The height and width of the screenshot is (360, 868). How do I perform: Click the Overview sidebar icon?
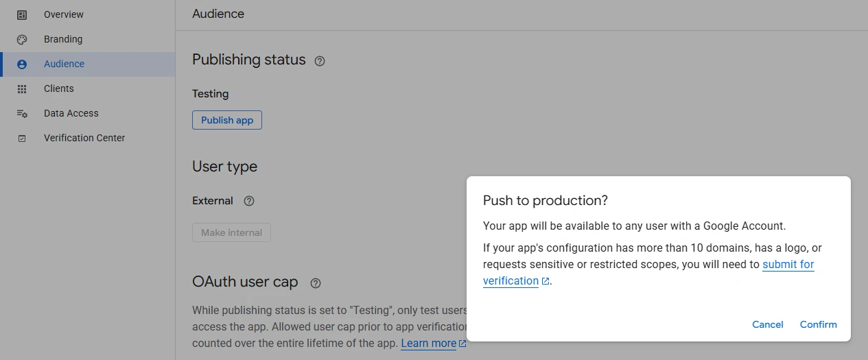(22, 14)
